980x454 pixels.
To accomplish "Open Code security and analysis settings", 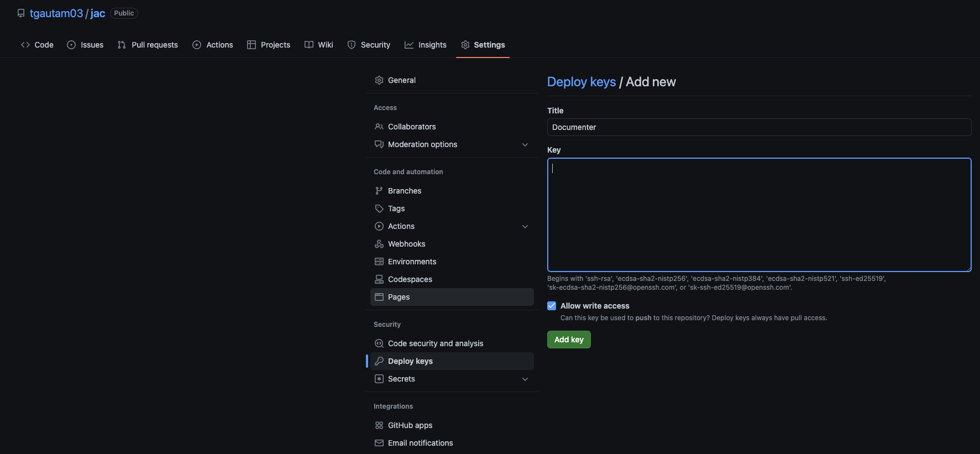I will [452, 343].
